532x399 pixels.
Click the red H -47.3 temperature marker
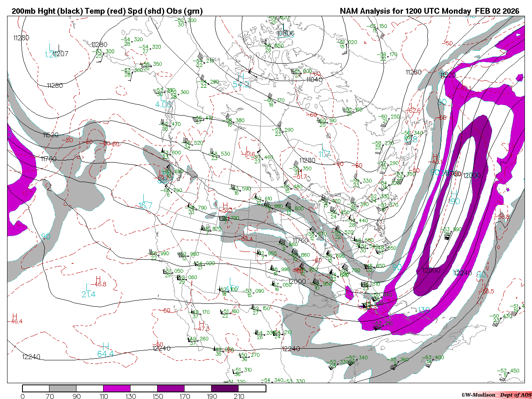tap(203, 326)
